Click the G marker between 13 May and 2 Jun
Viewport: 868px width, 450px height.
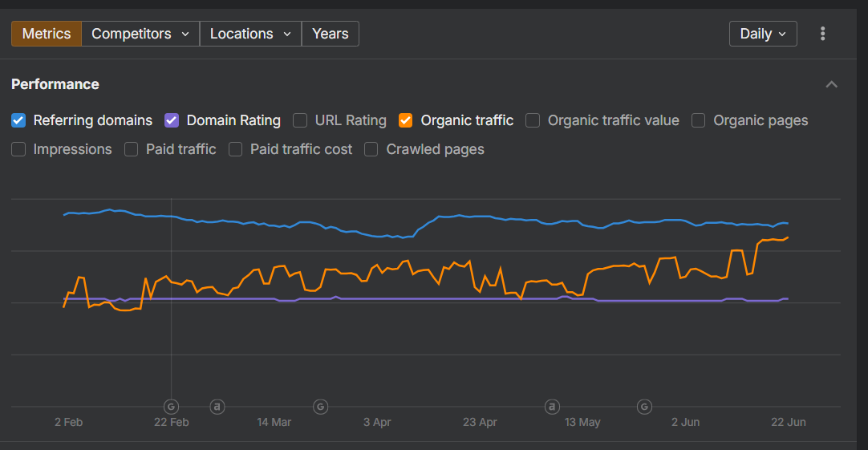point(644,407)
